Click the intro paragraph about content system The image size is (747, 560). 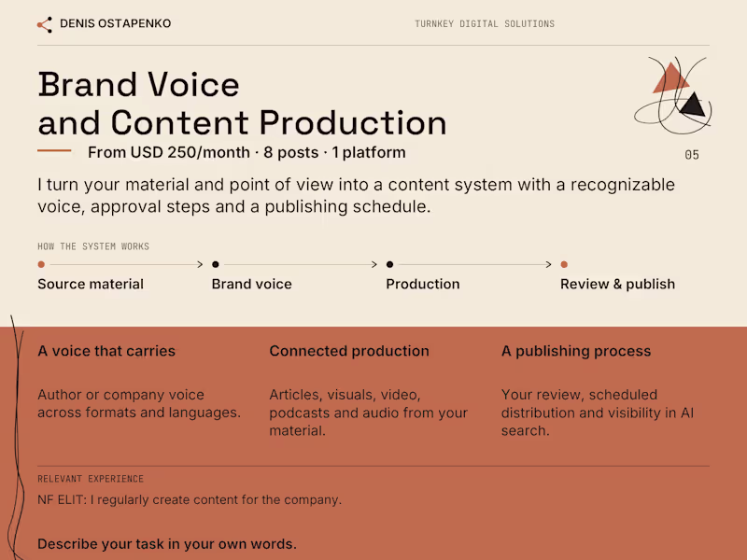tap(357, 195)
